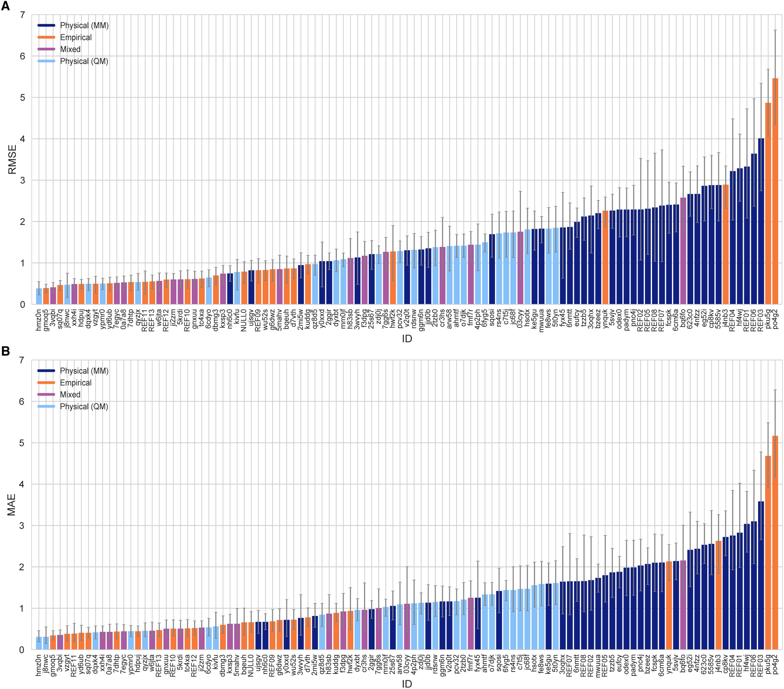
Task: Click the 'fmf7r' x-axis label under the MAE chart
Action: pyautogui.click(x=471, y=663)
